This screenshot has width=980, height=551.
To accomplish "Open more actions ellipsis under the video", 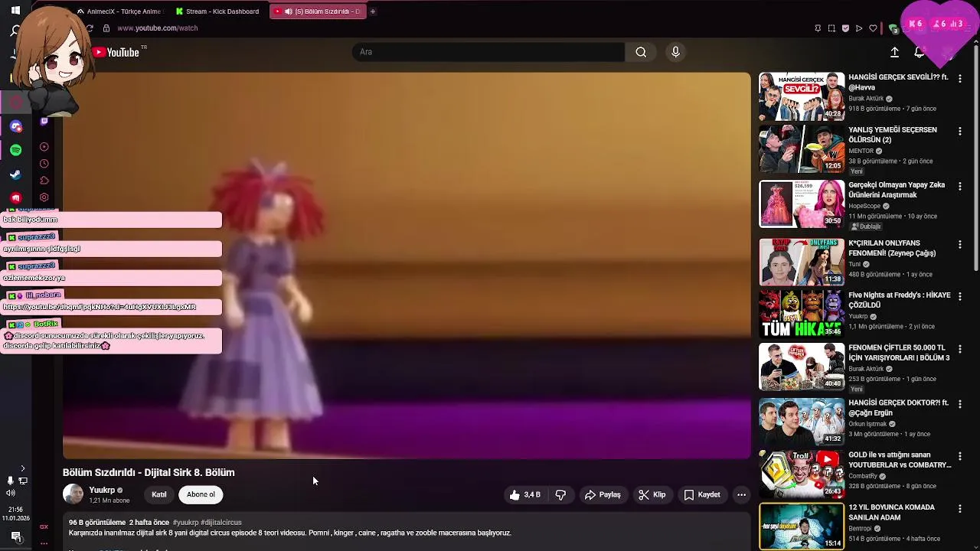I will click(x=741, y=494).
